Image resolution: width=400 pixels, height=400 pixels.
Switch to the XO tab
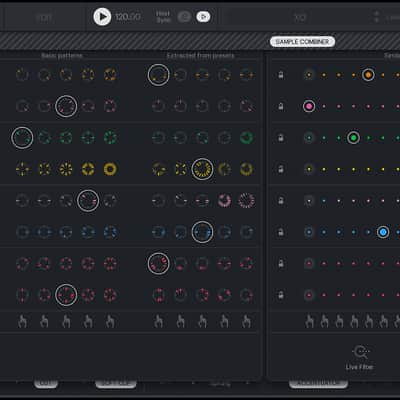coord(300,18)
